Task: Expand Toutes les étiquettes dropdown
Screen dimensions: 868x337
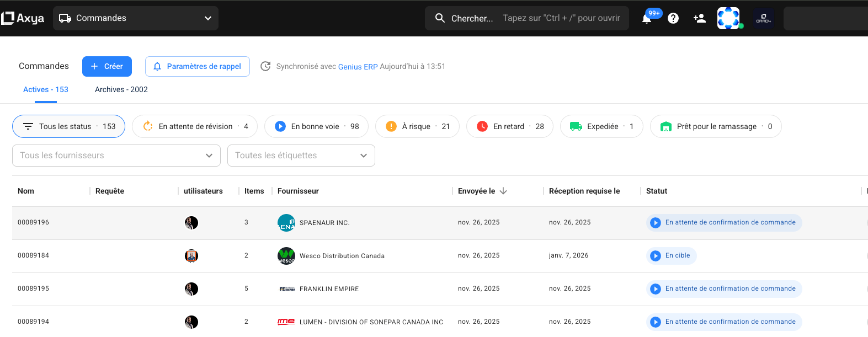Action: [301, 156]
